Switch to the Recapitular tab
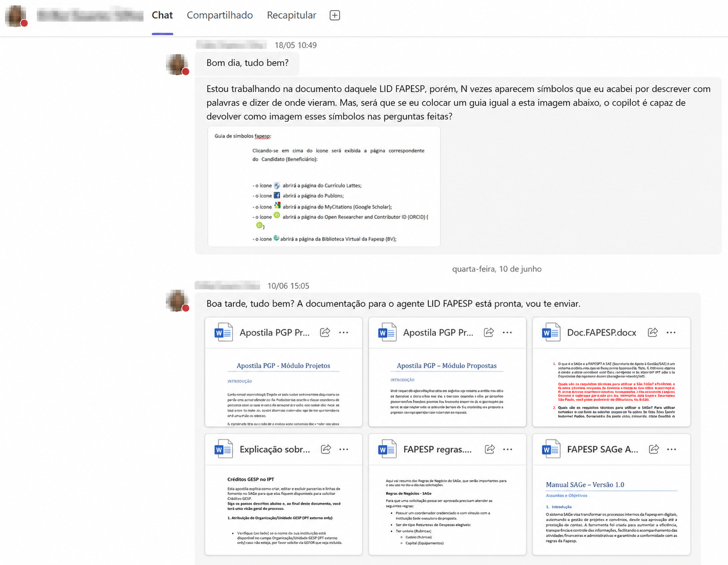 tap(292, 15)
